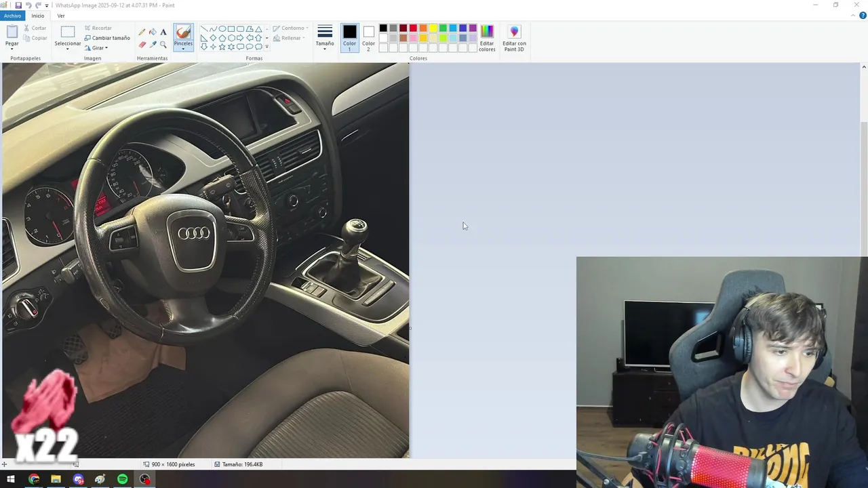This screenshot has width=868, height=488.
Task: Choose the line shape in Formas
Action: (x=203, y=29)
